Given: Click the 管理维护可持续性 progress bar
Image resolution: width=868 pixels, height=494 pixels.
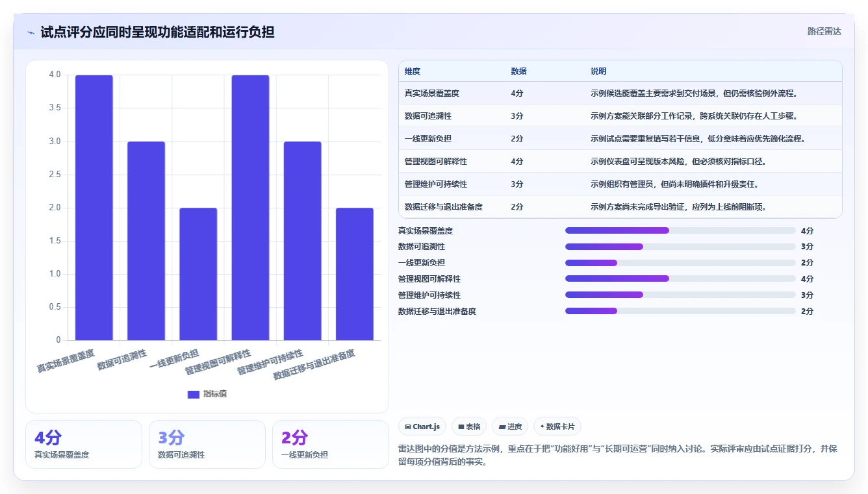Looking at the screenshot, I should pos(680,295).
